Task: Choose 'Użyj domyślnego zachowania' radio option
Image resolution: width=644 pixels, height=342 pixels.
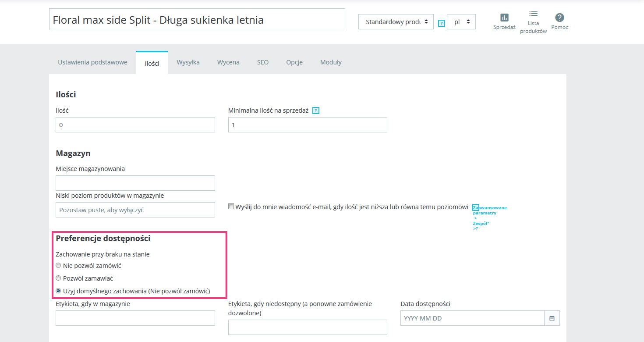Action: [58, 291]
